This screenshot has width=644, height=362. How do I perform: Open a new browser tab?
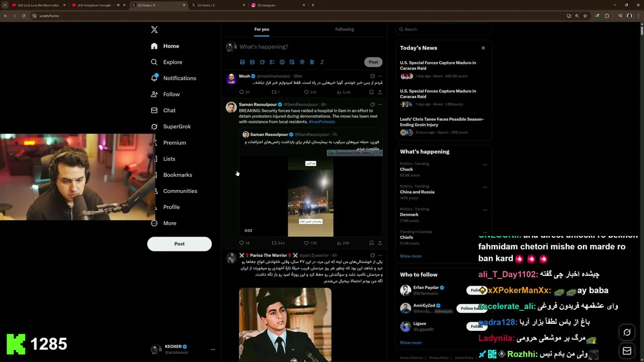(313, 5)
